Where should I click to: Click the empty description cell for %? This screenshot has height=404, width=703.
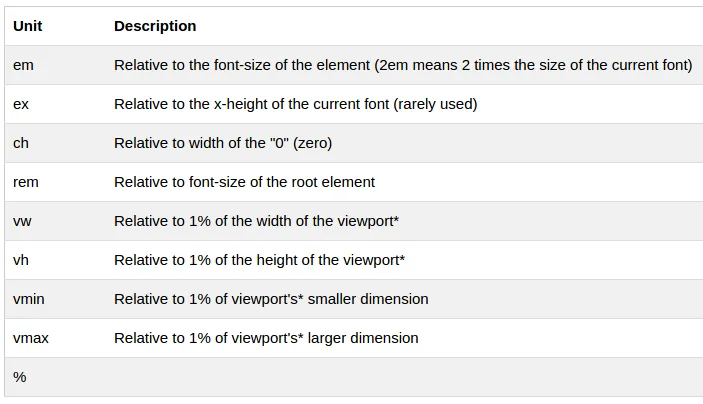[x=400, y=377]
